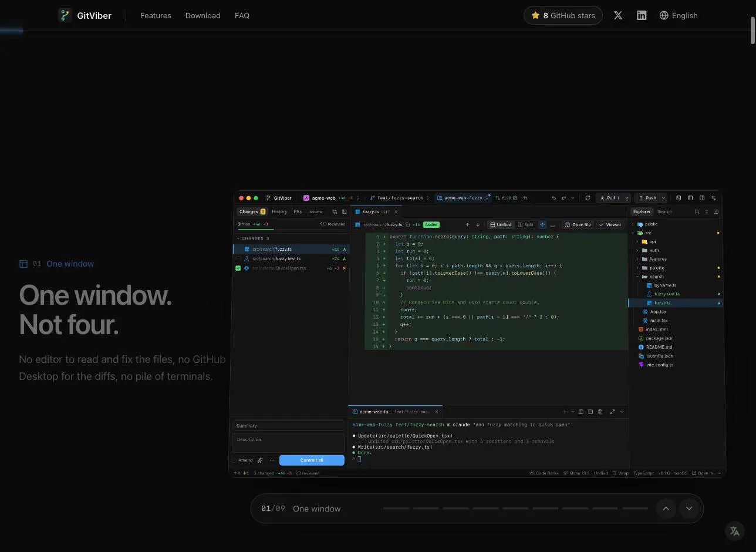Open the acme-web repository selector
The width and height of the screenshot is (756, 552).
(331, 198)
